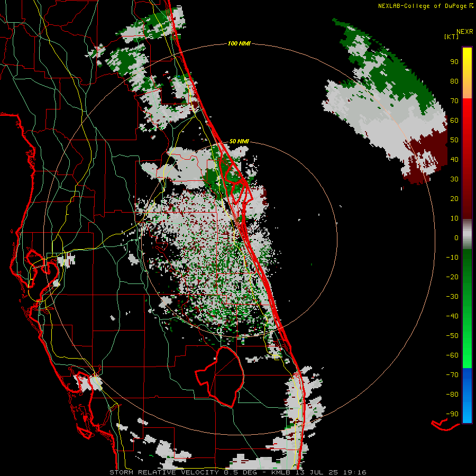Click the -80 value on velocity scale
The width and height of the screenshot is (476, 476).
(x=452, y=395)
